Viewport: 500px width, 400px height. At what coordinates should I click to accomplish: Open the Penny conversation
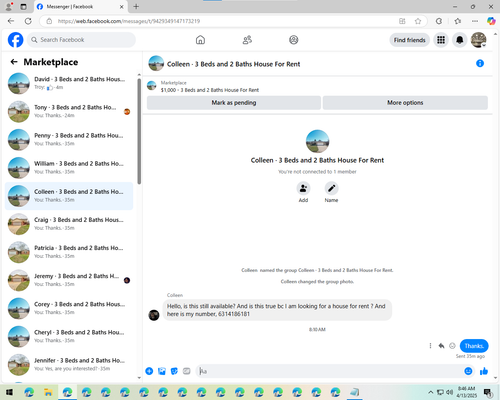point(69,139)
